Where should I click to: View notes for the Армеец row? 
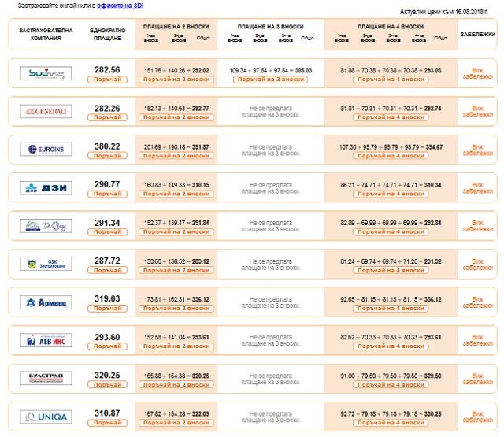(x=478, y=302)
